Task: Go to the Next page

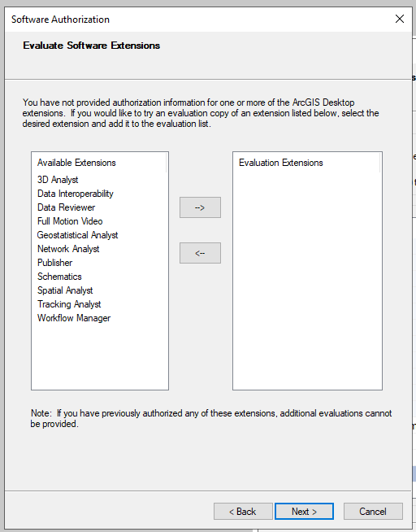Action: tap(304, 512)
